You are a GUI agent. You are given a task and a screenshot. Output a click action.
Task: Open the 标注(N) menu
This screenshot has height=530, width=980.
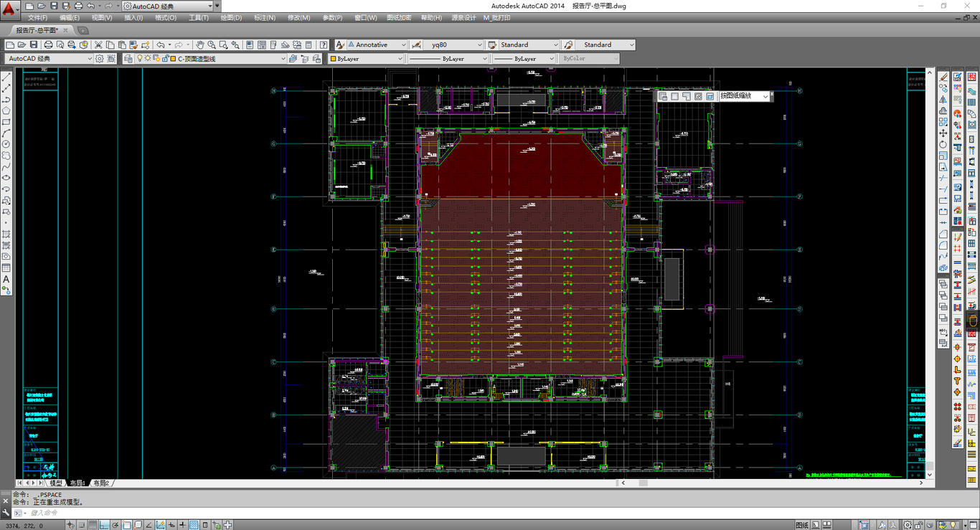[264, 18]
